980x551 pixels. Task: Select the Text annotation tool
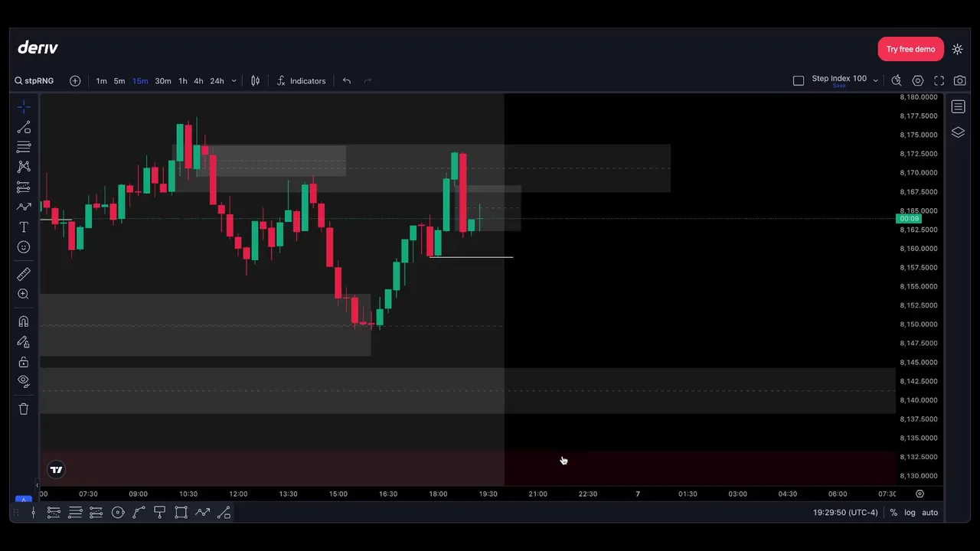[24, 227]
